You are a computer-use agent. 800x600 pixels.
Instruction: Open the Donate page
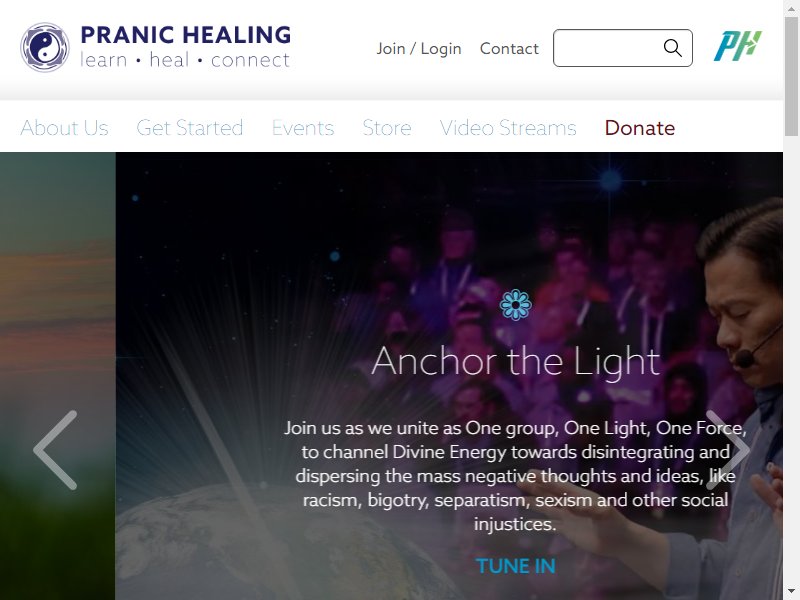tap(640, 128)
